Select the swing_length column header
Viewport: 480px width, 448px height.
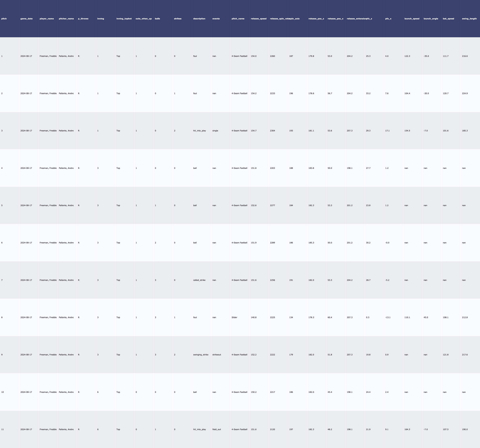point(469,19)
